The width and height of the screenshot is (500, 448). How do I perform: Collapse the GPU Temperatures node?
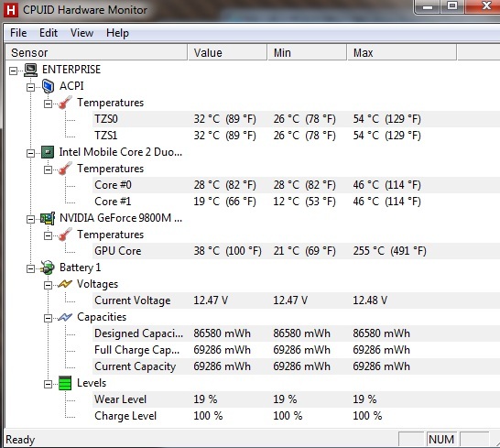(x=48, y=235)
